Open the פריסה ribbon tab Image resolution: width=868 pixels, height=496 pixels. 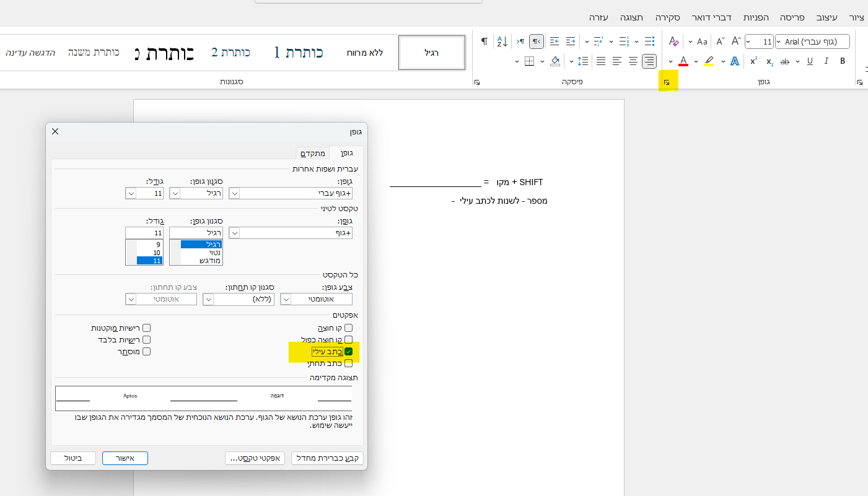click(792, 17)
